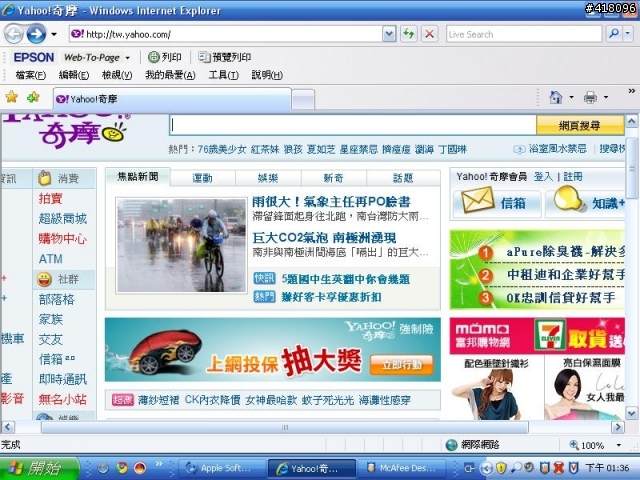The height and width of the screenshot is (480, 640).
Task: Expand the address bar URL dropdown
Action: pyautogui.click(x=389, y=34)
